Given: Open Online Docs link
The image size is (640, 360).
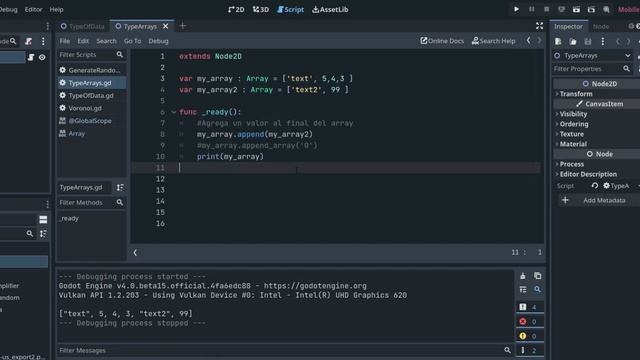Looking at the screenshot, I should 442,41.
